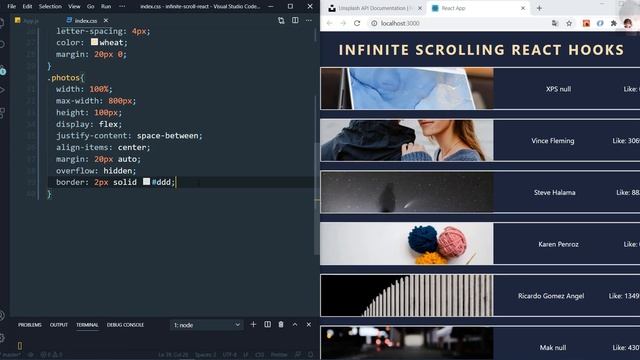Click the site information icon beside localhost

pyautogui.click(x=374, y=23)
